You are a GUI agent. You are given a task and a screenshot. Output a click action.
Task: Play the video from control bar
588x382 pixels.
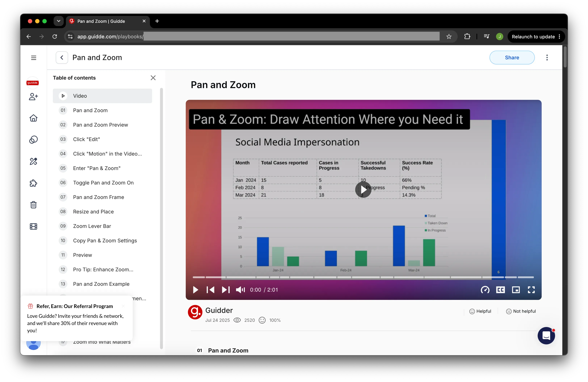tap(195, 290)
